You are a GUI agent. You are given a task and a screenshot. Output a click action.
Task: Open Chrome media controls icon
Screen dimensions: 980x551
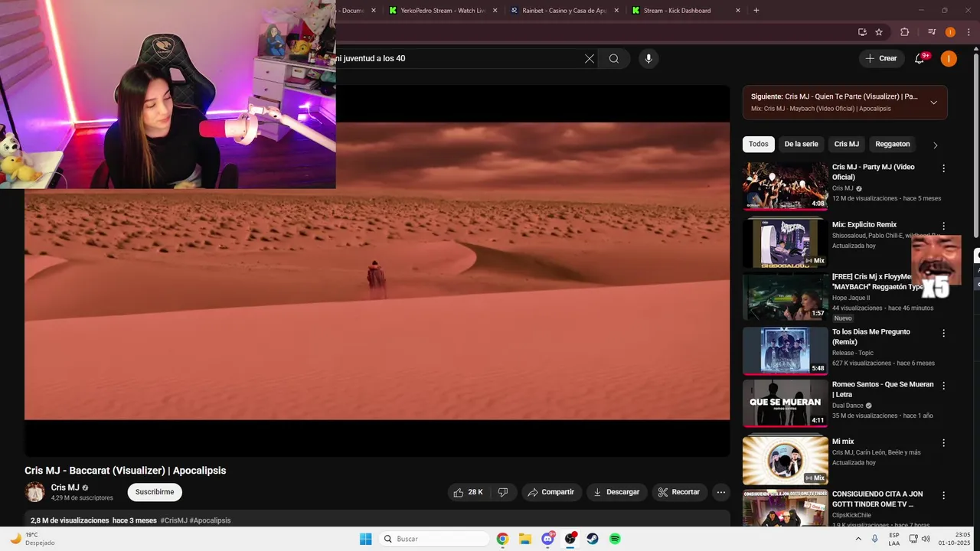click(932, 32)
